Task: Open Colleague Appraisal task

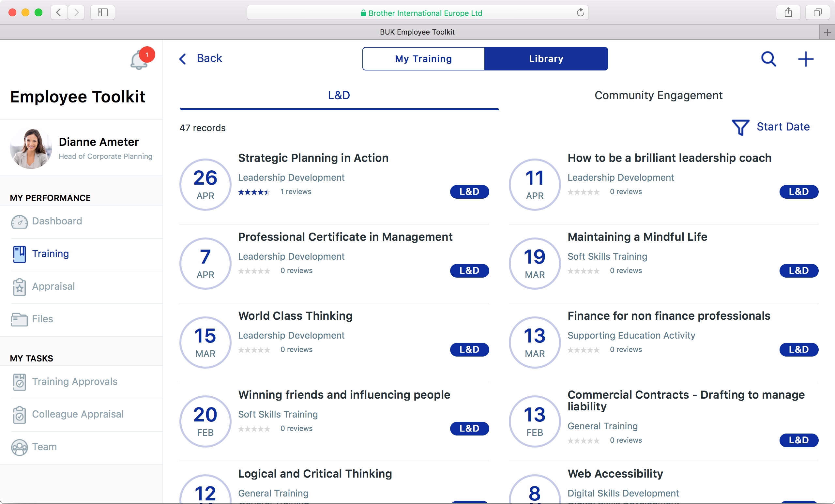Action: [78, 414]
